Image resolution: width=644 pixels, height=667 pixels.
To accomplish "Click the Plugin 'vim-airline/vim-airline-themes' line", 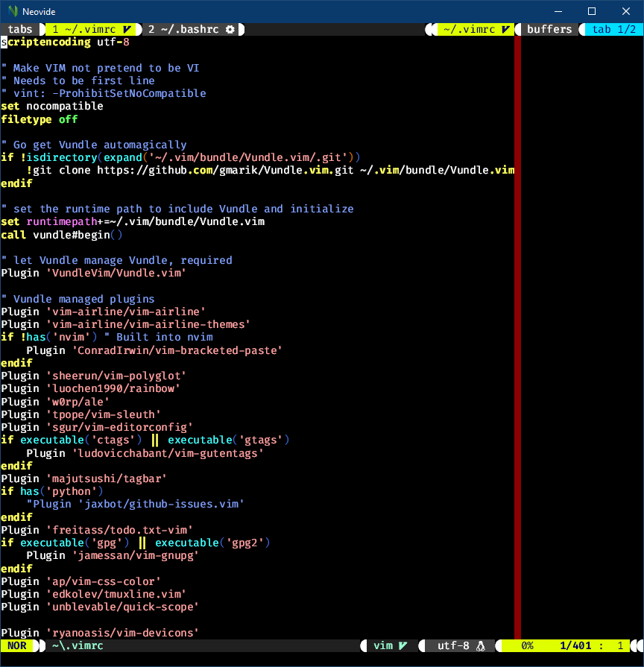I will coord(125,325).
